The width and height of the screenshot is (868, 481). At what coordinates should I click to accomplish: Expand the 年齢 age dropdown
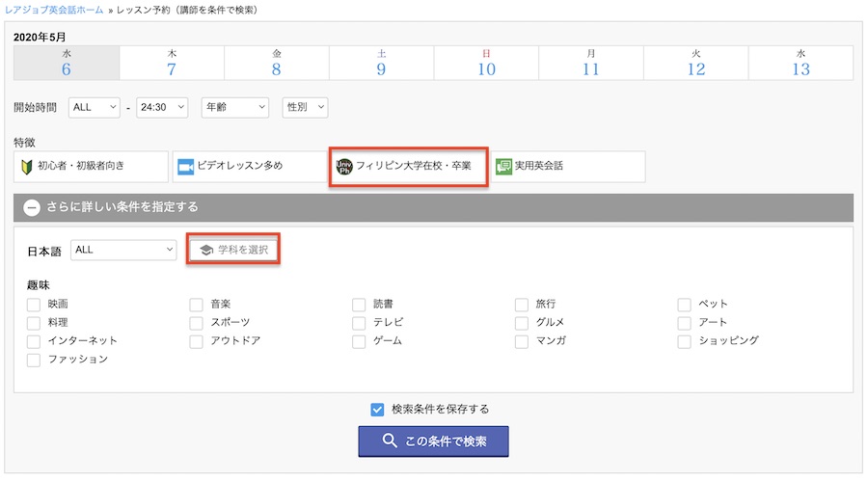[x=234, y=107]
